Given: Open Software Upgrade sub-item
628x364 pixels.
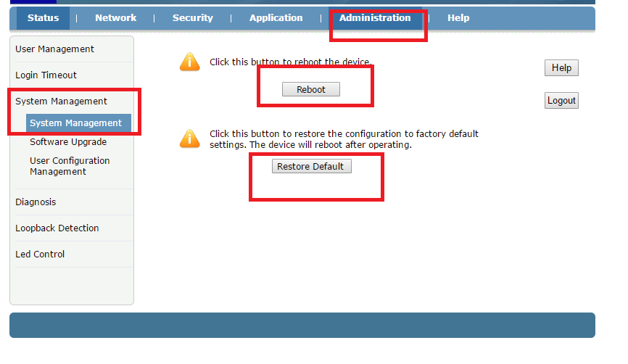Looking at the screenshot, I should pos(68,142).
